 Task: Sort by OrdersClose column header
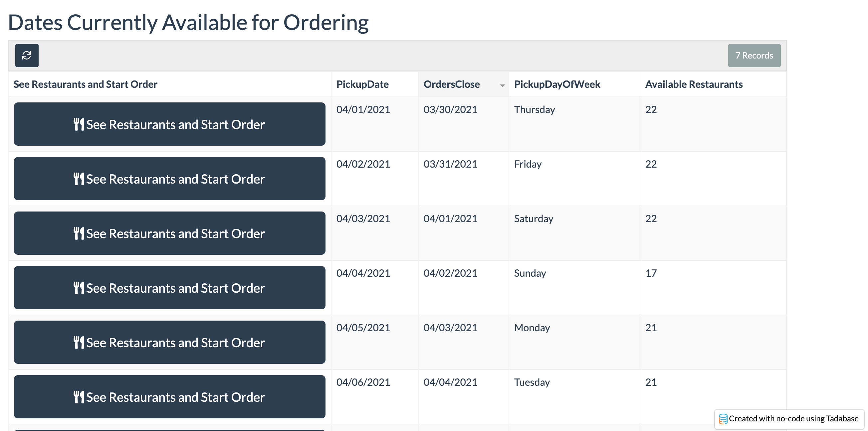click(x=452, y=84)
